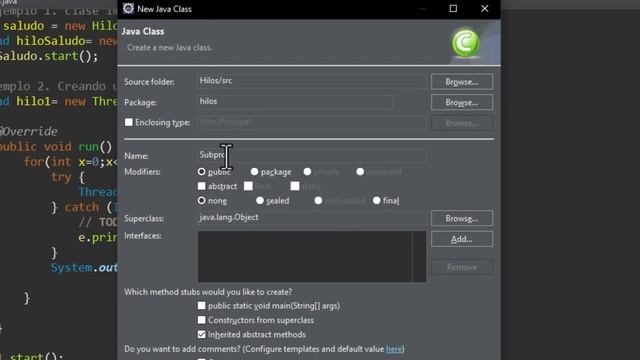
Task: Click 'System' text in code editor
Action: [x=71, y=268]
